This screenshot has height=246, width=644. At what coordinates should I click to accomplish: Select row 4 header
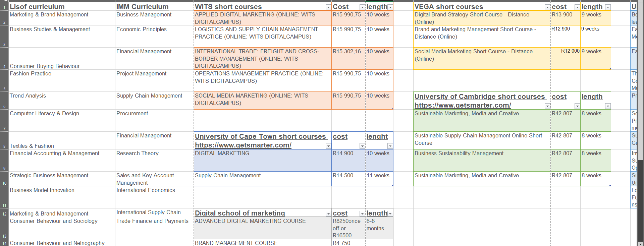(x=4, y=59)
